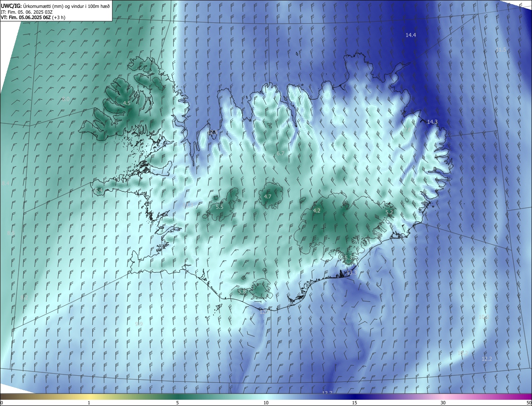Click the 13.7 value label
Viewport: 532px width, 406px height.
pos(327,392)
